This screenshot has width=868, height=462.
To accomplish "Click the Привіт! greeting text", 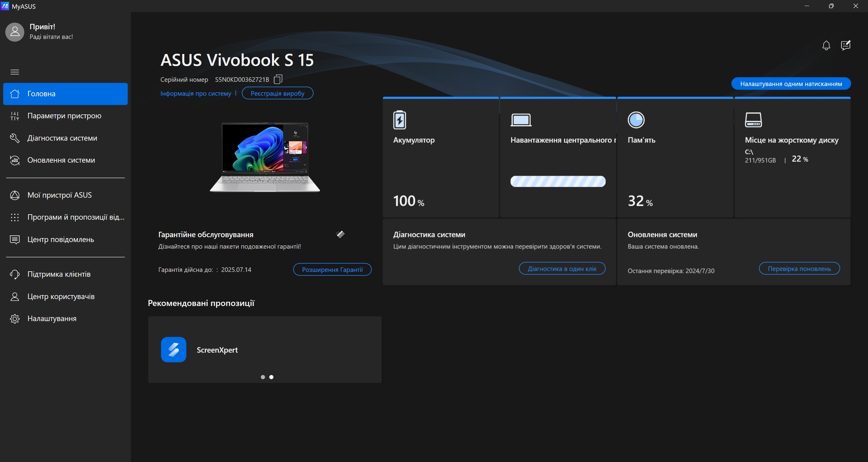I will tap(43, 27).
